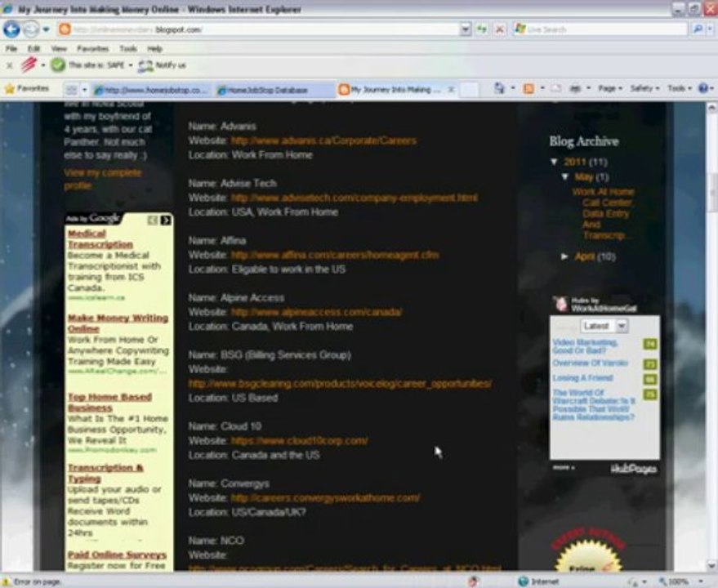Open the Page dropdown menu
Viewport: 718px width, 588px height.
610,88
